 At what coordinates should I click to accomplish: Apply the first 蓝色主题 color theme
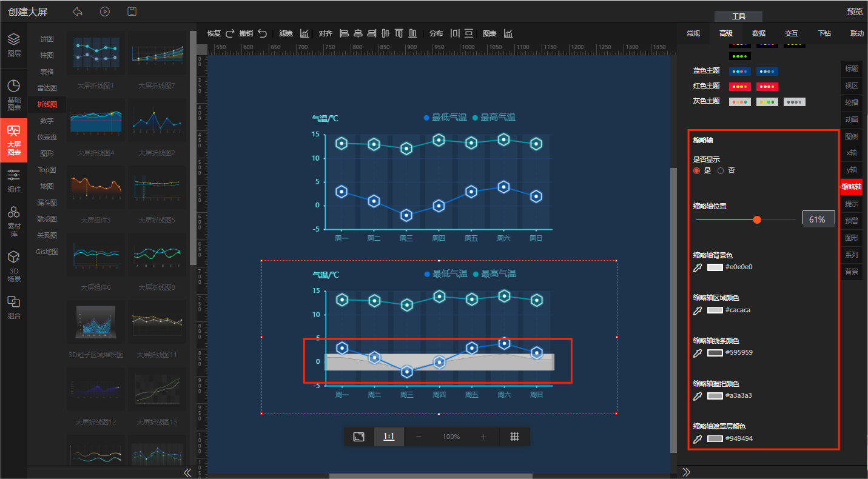click(739, 72)
